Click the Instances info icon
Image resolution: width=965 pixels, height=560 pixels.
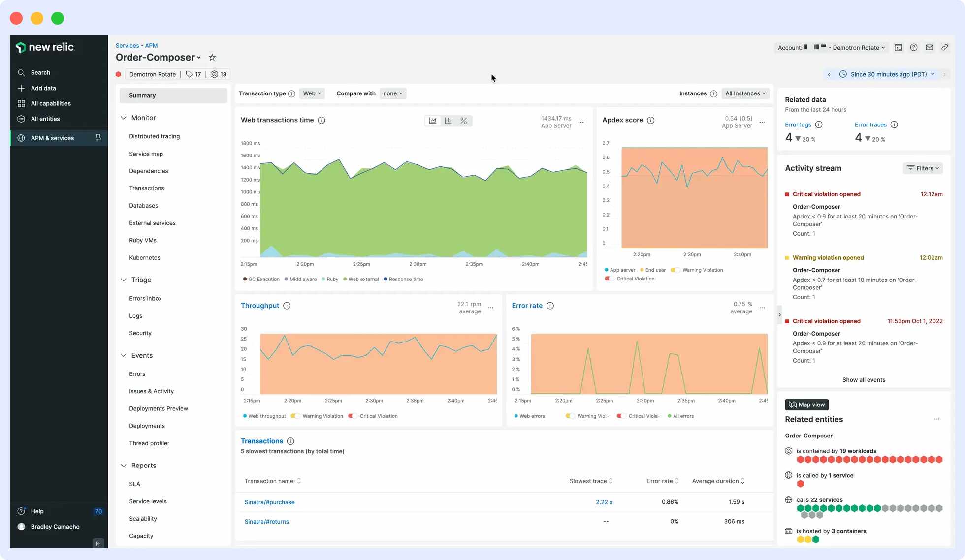click(713, 93)
